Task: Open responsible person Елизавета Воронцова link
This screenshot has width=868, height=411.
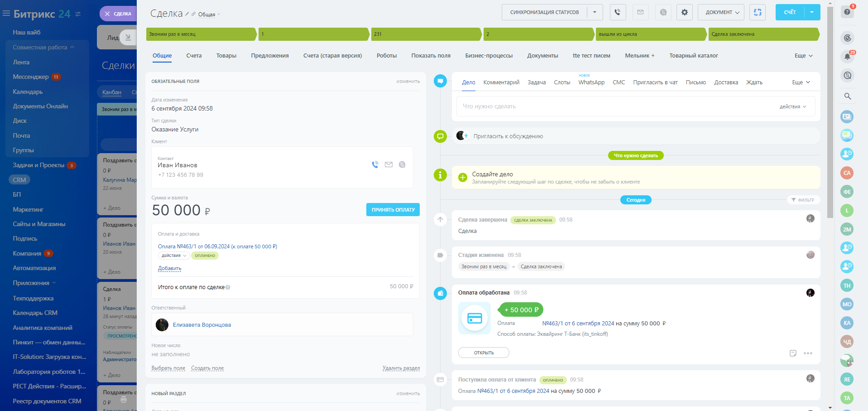Action: pyautogui.click(x=201, y=325)
